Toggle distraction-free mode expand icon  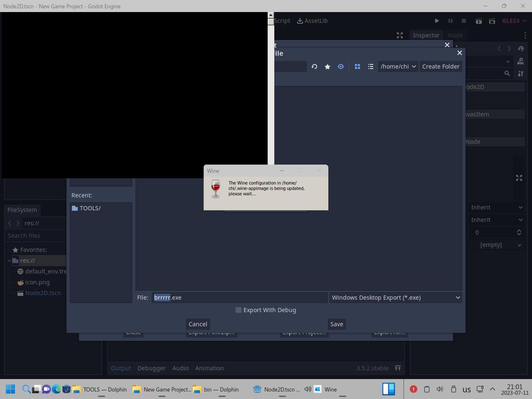(x=400, y=35)
